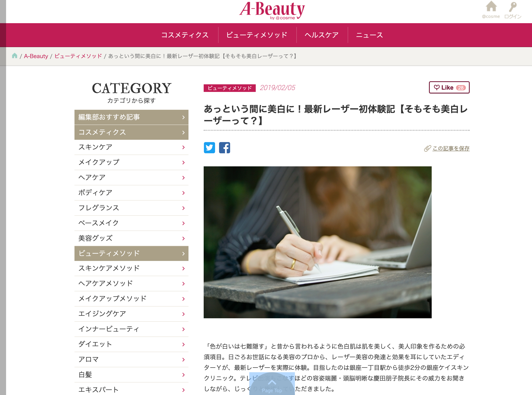Expand 編集部おすすめ記事 category
Image resolution: width=532 pixels, height=395 pixels.
tap(131, 117)
